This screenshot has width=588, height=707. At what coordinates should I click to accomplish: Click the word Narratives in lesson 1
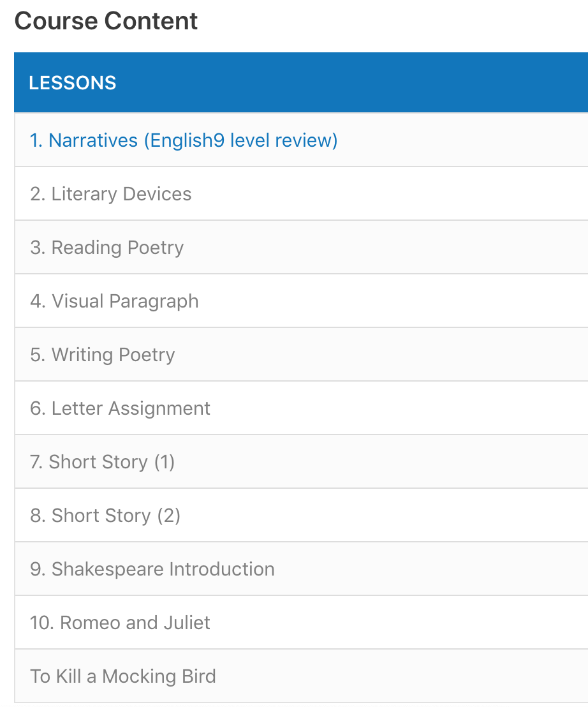93,140
